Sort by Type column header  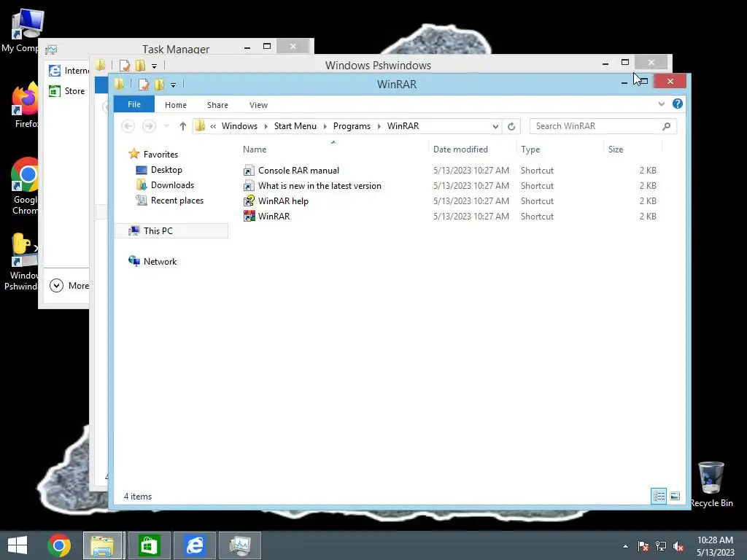point(530,149)
